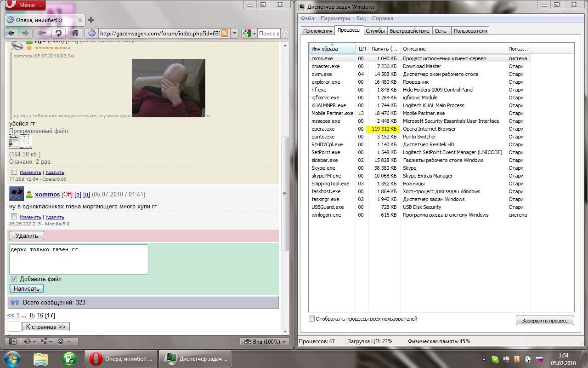The image size is (588, 368).
Task: Switch to the "Быстродействие" tab
Action: 410,31
